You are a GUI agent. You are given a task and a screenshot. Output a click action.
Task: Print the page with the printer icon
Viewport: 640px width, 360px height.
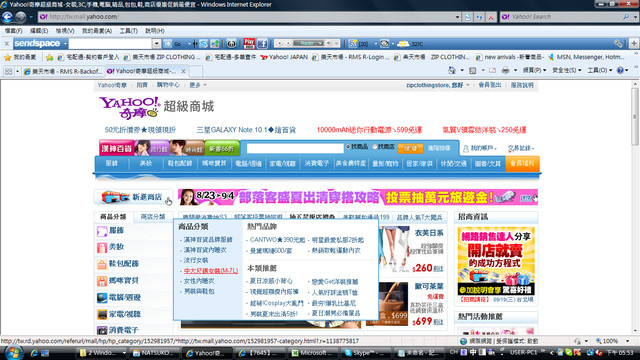pos(505,70)
